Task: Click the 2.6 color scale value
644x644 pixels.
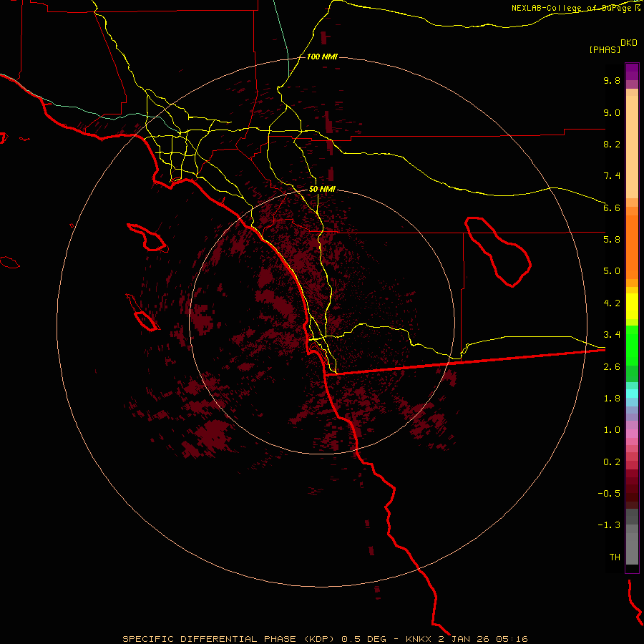Action: 612,367
